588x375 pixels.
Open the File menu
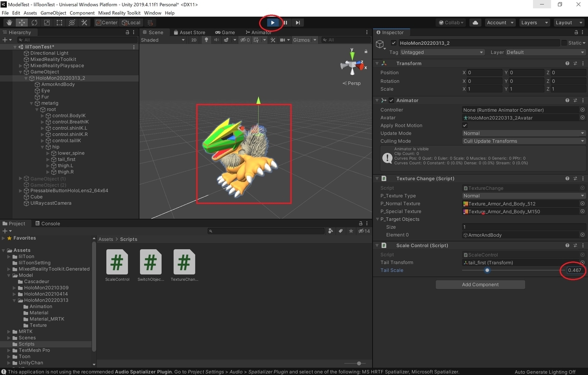[x=5, y=13]
